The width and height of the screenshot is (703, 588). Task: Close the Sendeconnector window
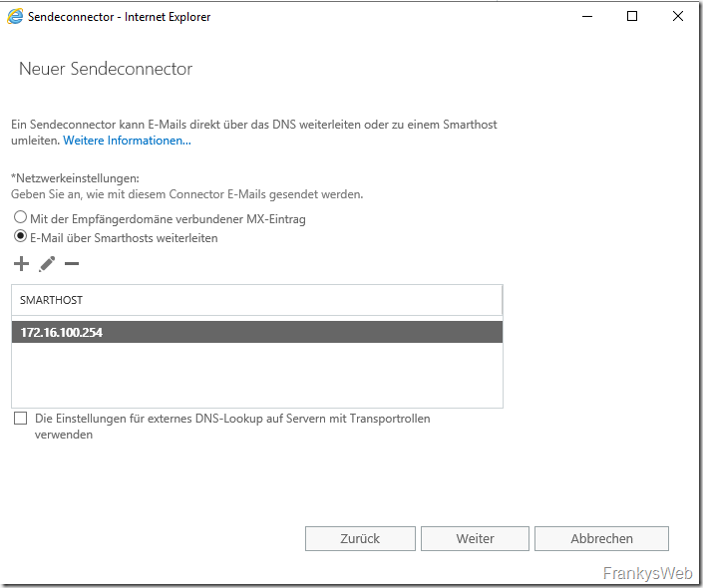(678, 17)
